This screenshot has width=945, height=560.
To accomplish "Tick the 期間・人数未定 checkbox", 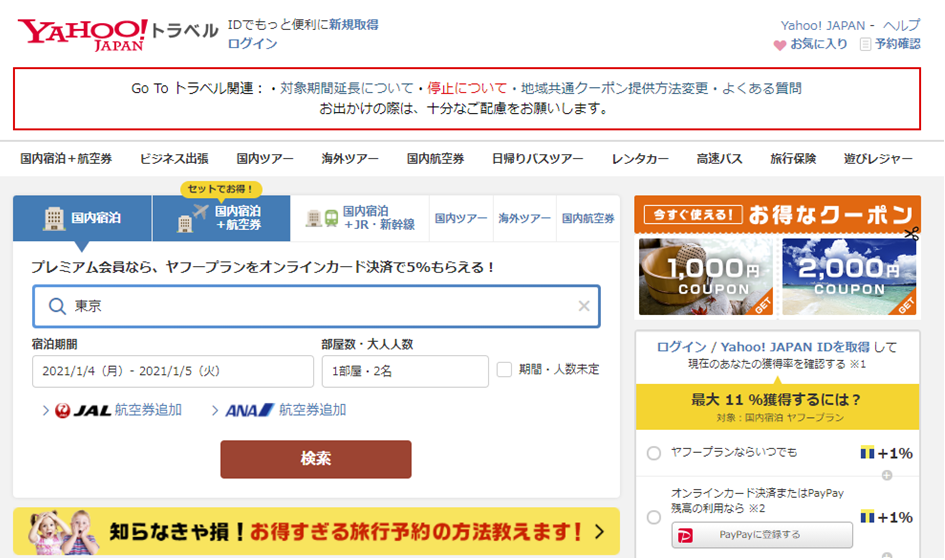I will [x=504, y=370].
